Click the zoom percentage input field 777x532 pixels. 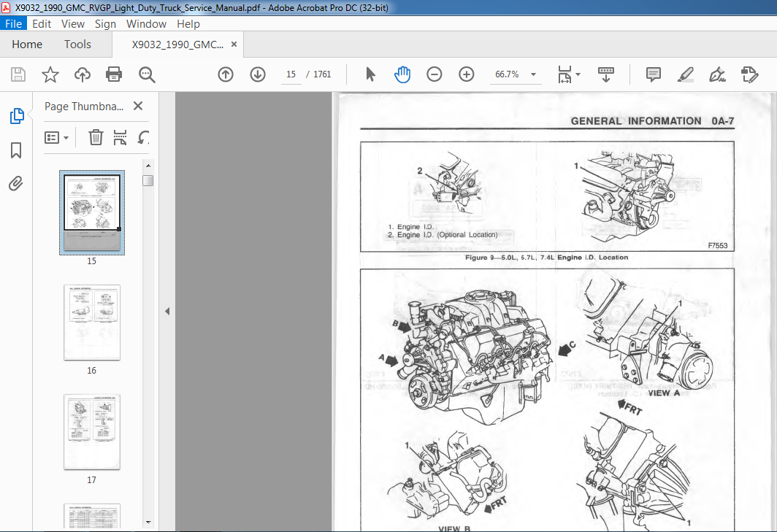pos(507,74)
